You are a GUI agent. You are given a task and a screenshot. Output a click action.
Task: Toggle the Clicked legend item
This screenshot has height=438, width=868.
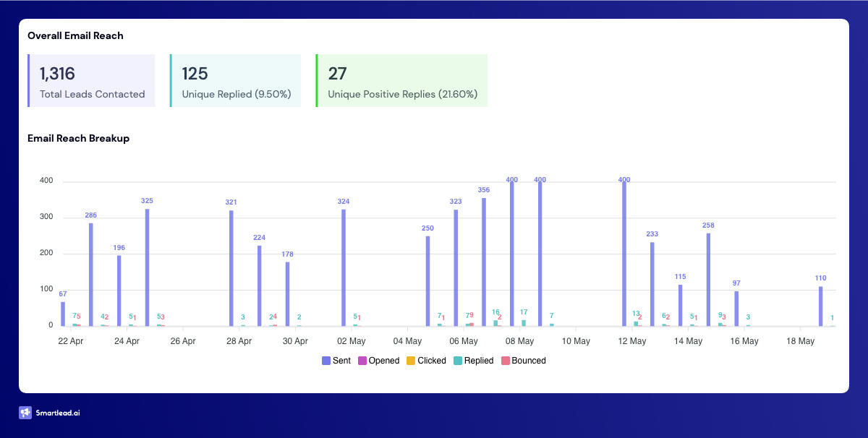425,361
